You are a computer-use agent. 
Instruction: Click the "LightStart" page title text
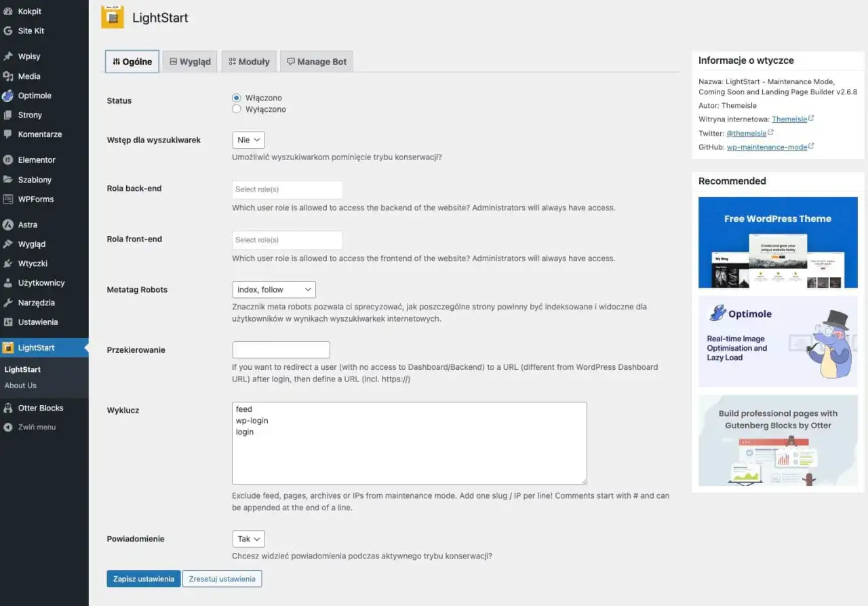point(160,18)
